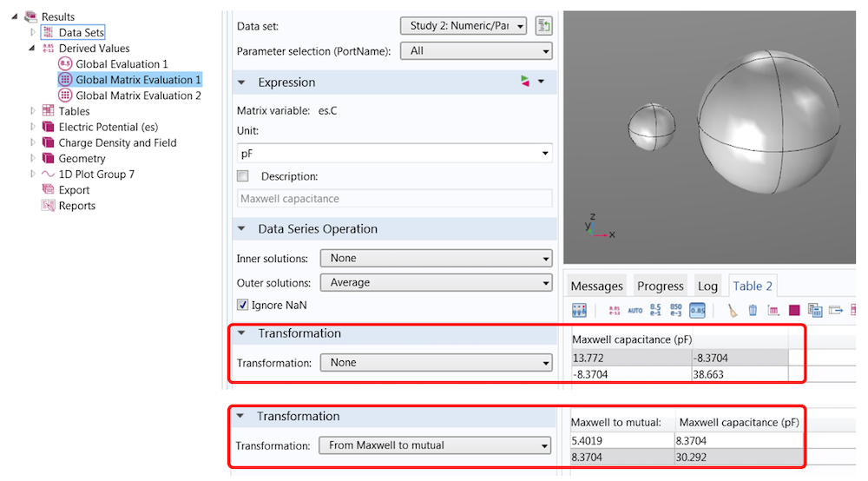Expand Charge Density and Field node
Viewport: 868px width, 481px height.
32,142
